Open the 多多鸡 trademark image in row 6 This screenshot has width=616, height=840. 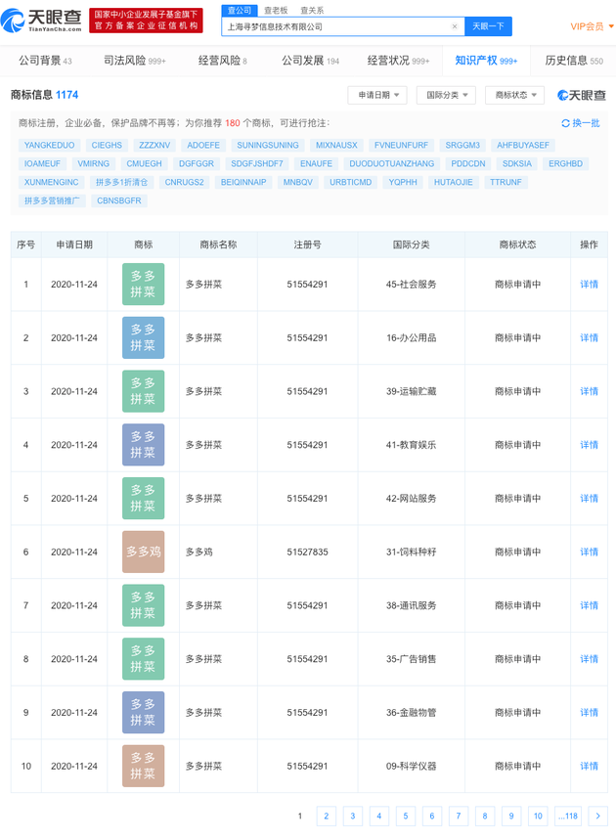point(143,552)
